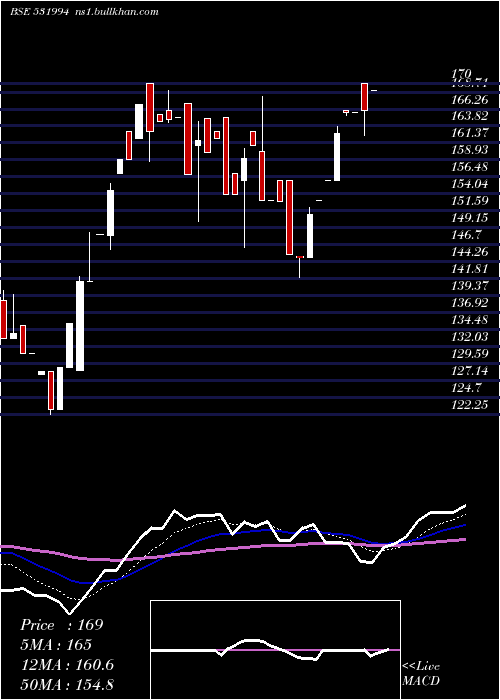Click the 154.04 price axis label
The width and height of the screenshot is (500, 700).
[470, 184]
